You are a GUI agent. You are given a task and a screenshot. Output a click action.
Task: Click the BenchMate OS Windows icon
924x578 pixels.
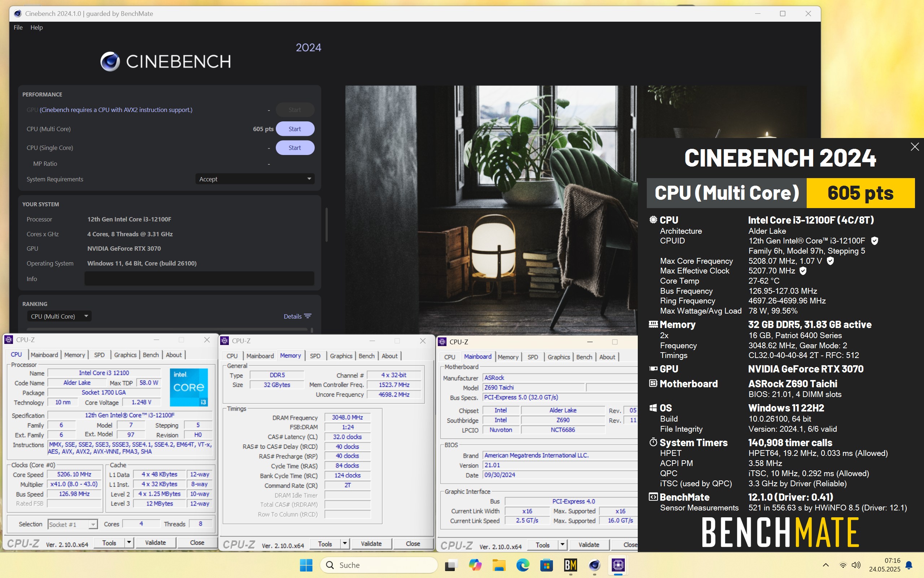click(x=653, y=408)
